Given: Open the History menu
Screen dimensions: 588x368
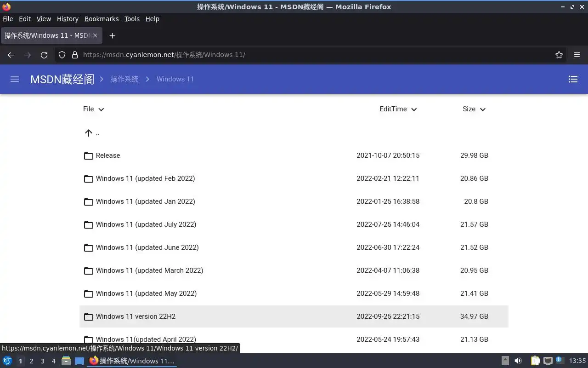Looking at the screenshot, I should point(68,19).
